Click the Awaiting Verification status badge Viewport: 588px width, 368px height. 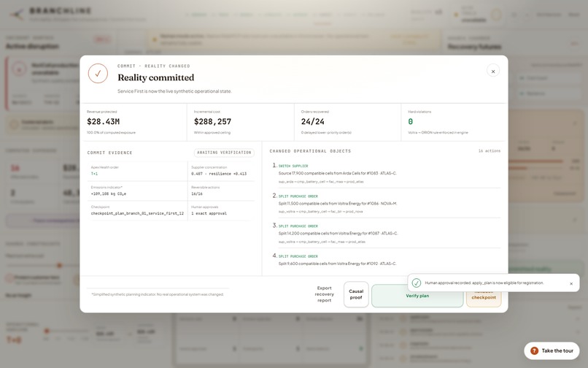point(224,153)
